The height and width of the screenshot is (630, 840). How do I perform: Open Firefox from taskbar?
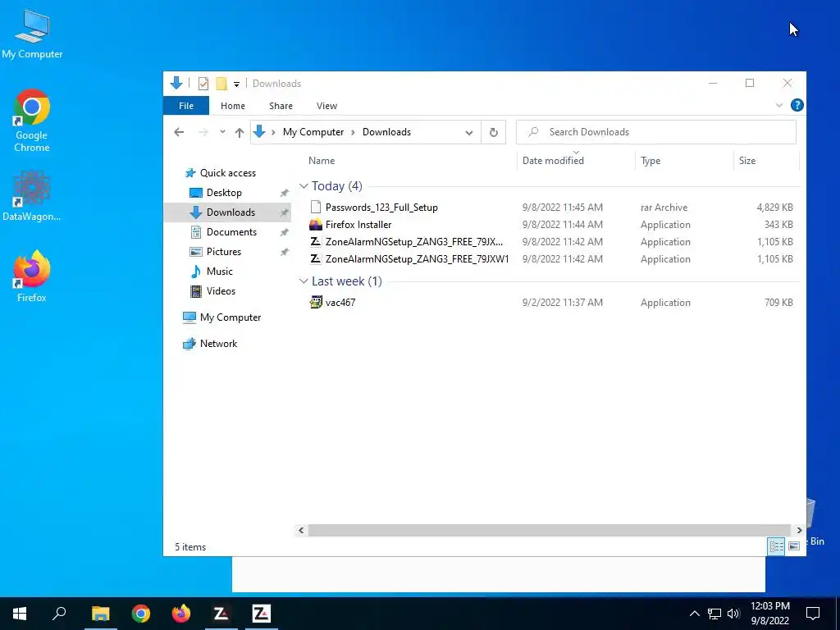click(x=181, y=614)
